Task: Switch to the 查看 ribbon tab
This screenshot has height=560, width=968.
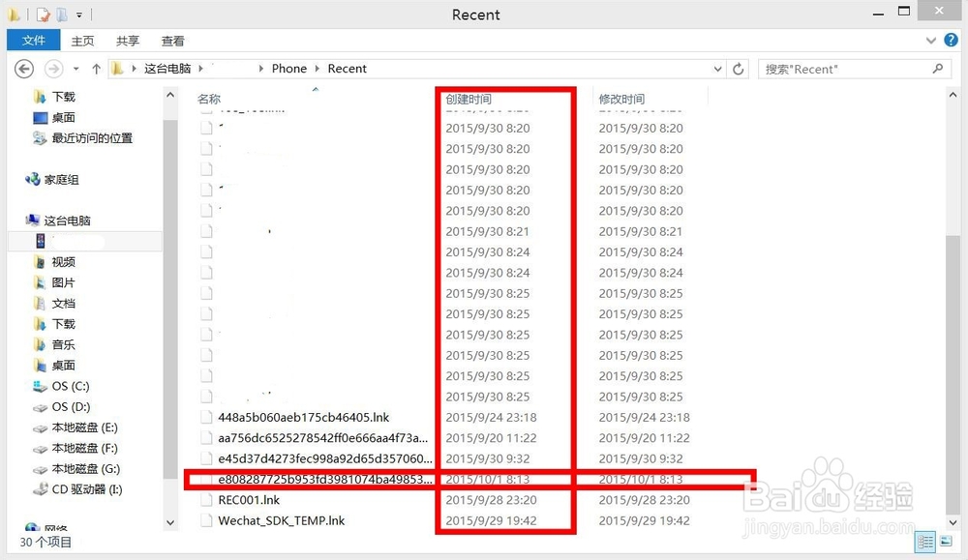Action: coord(173,41)
